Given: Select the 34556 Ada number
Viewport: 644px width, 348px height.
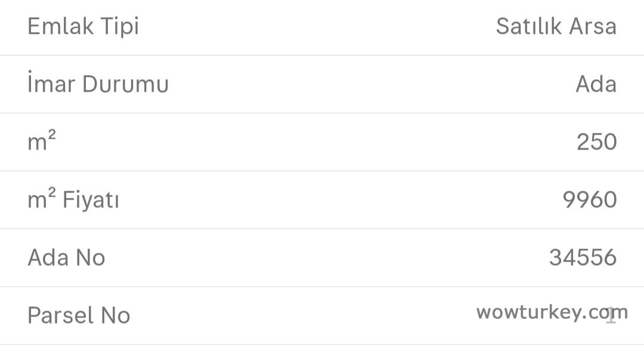Looking at the screenshot, I should point(583,257).
